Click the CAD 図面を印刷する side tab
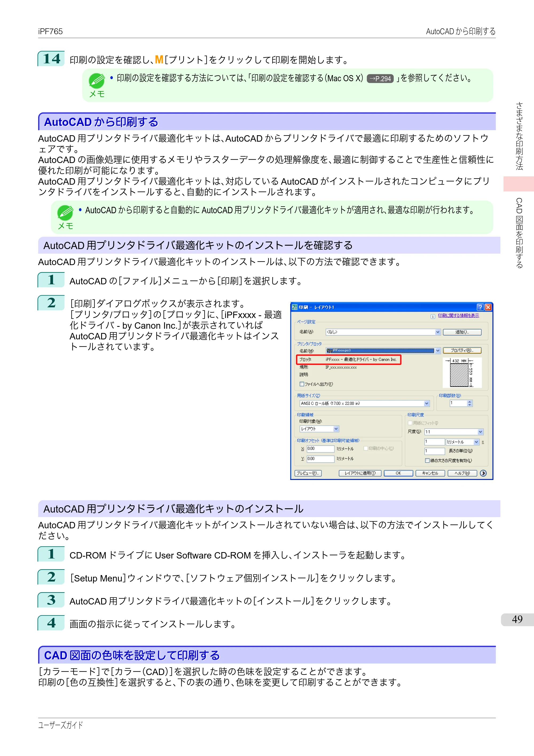Viewport: 534px width, 756px height. coord(519,233)
